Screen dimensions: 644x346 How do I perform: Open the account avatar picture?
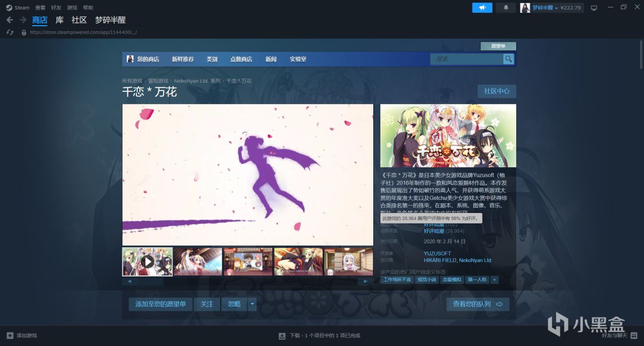[x=525, y=8]
